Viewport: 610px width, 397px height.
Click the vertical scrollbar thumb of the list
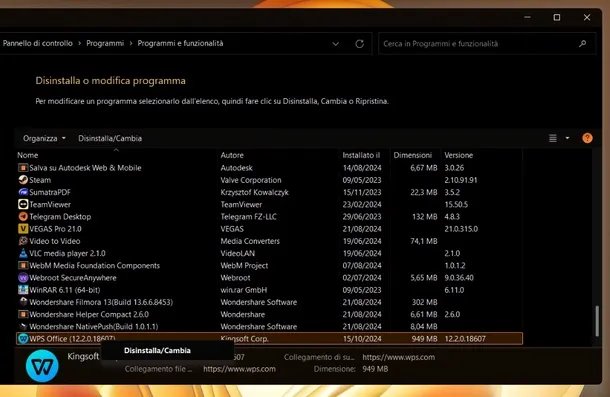coord(597,321)
